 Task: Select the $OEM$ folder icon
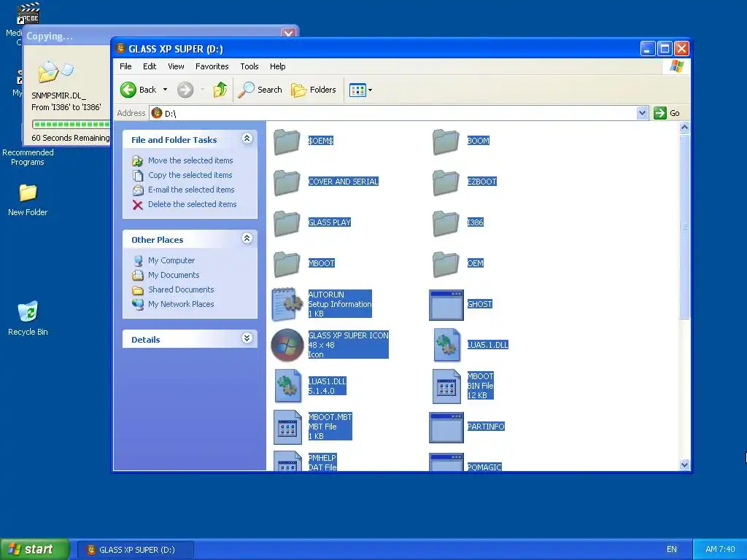pyautogui.click(x=287, y=141)
